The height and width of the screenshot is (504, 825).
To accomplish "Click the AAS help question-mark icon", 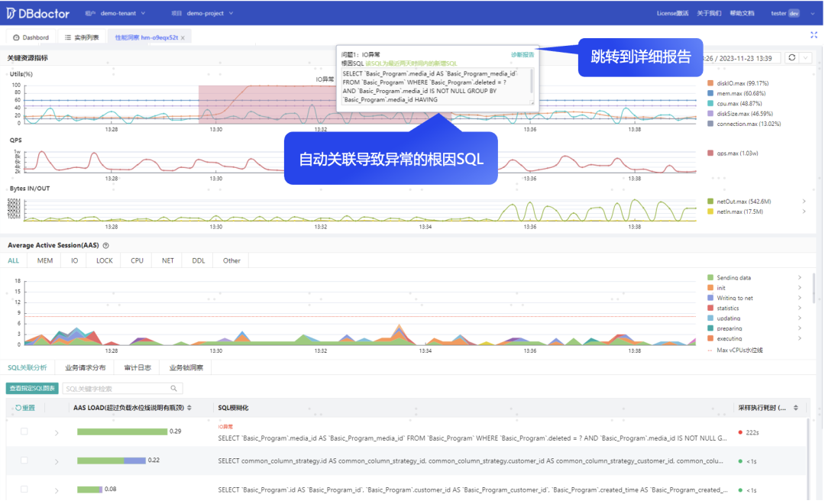I will click(105, 246).
